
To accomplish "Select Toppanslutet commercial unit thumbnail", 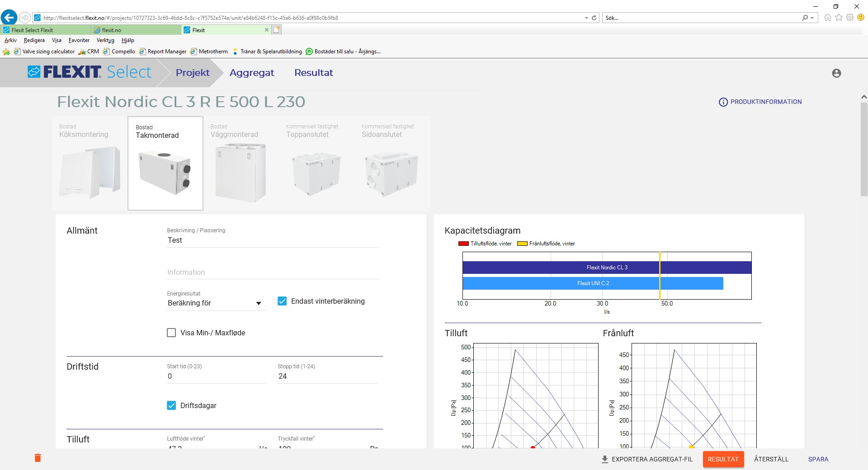I will tap(316, 164).
